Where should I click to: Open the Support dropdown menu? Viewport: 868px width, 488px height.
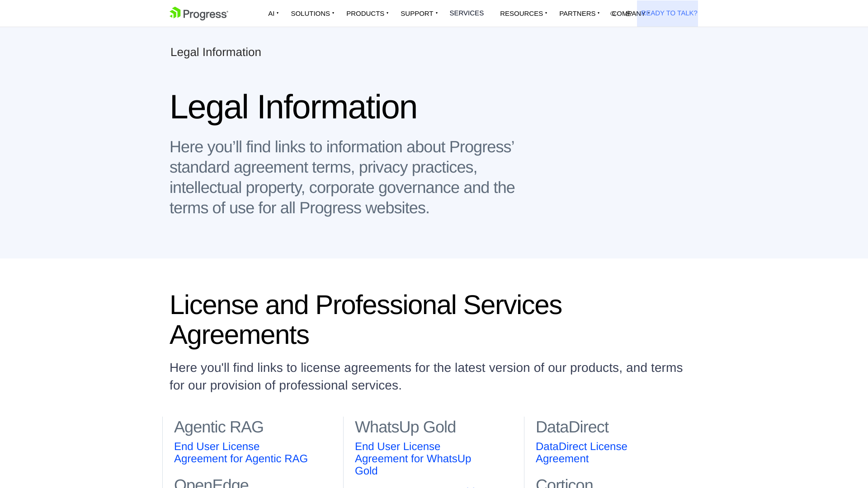click(418, 14)
